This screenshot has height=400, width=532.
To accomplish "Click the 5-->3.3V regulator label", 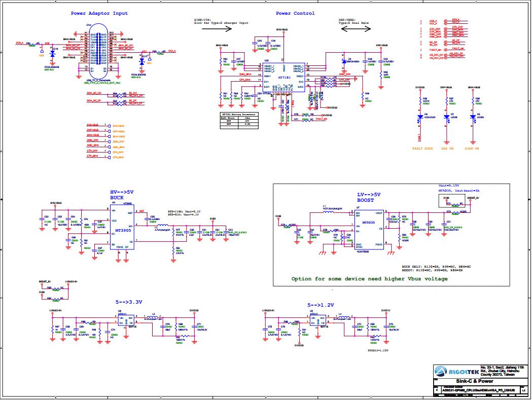I will pyautogui.click(x=129, y=302).
